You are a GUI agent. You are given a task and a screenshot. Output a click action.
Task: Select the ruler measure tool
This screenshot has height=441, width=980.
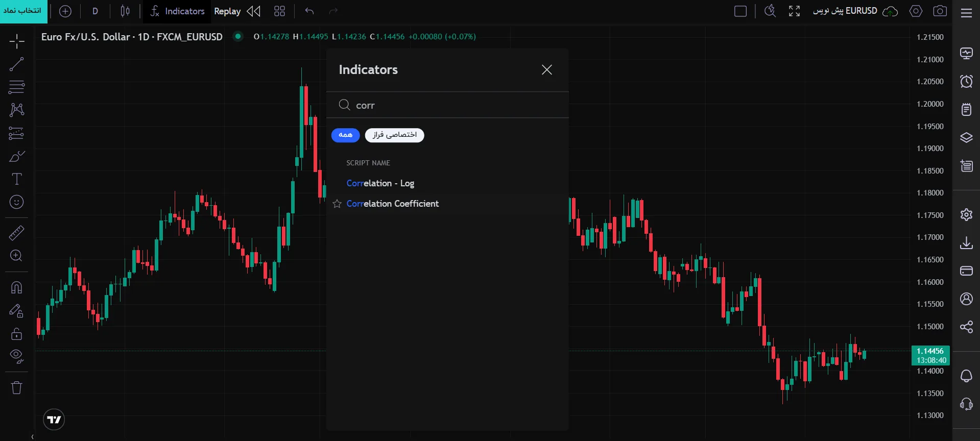click(16, 233)
